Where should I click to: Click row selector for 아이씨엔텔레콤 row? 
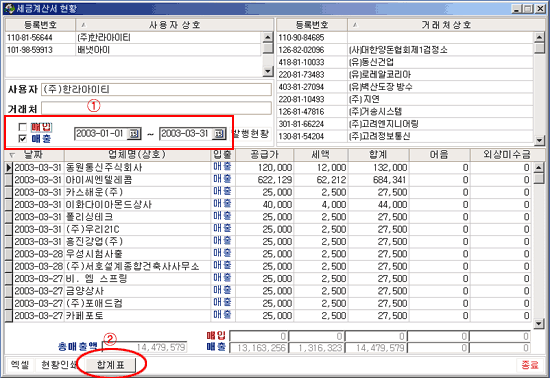9,180
